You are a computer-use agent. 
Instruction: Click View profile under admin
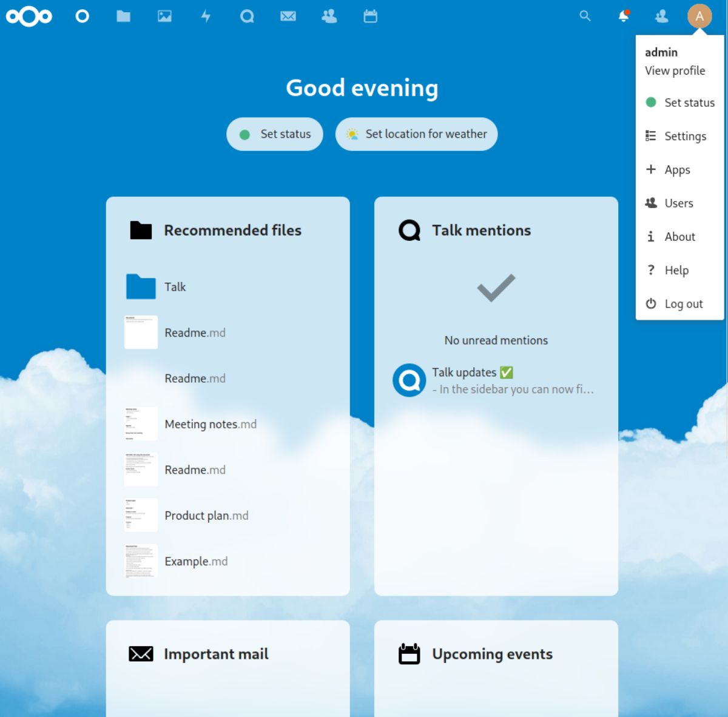pyautogui.click(x=675, y=71)
